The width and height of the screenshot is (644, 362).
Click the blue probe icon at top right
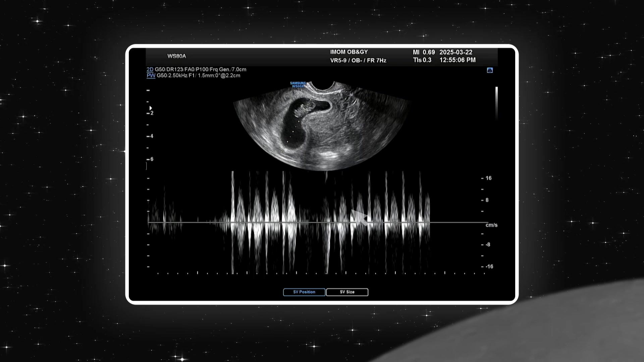pyautogui.click(x=490, y=70)
